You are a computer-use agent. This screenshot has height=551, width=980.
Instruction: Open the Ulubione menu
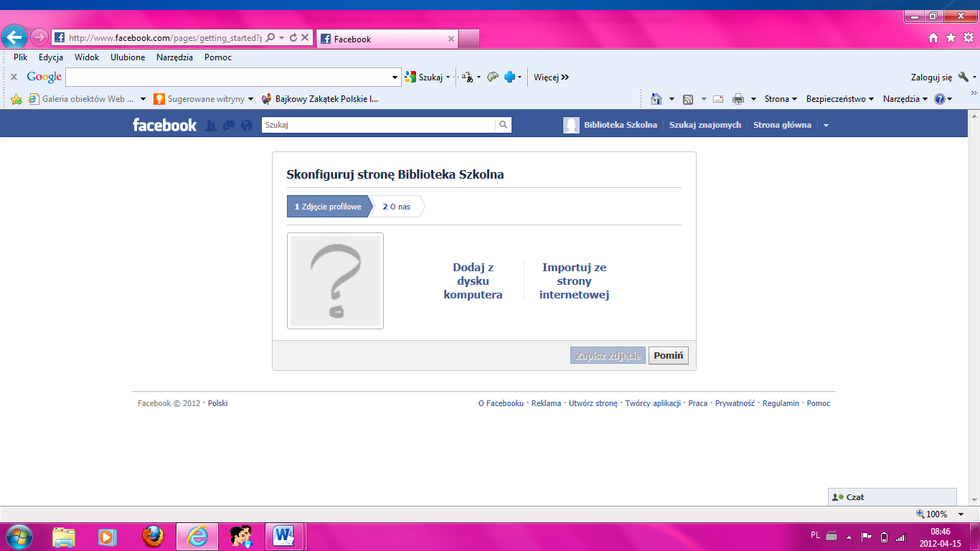tap(128, 57)
